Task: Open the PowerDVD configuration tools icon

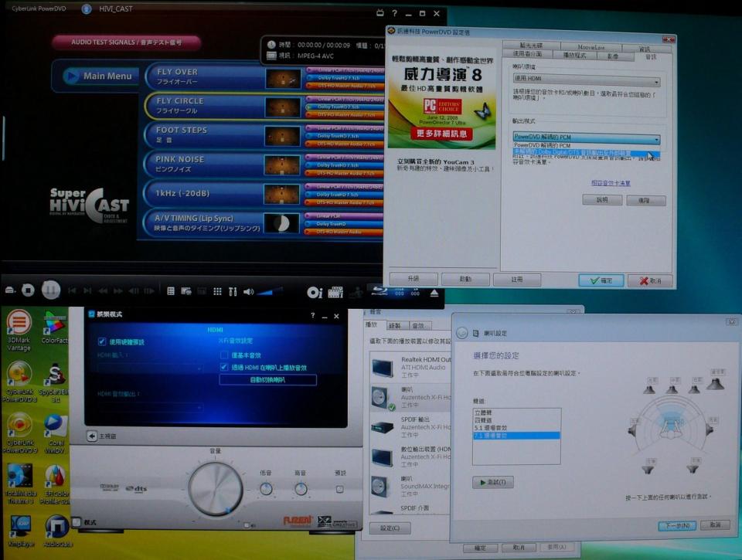Action: pos(233,291)
